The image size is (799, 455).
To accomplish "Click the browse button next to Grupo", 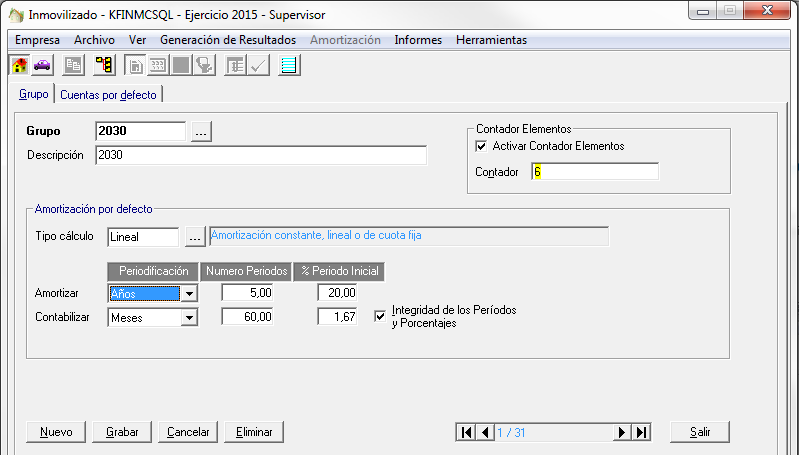I will [201, 132].
